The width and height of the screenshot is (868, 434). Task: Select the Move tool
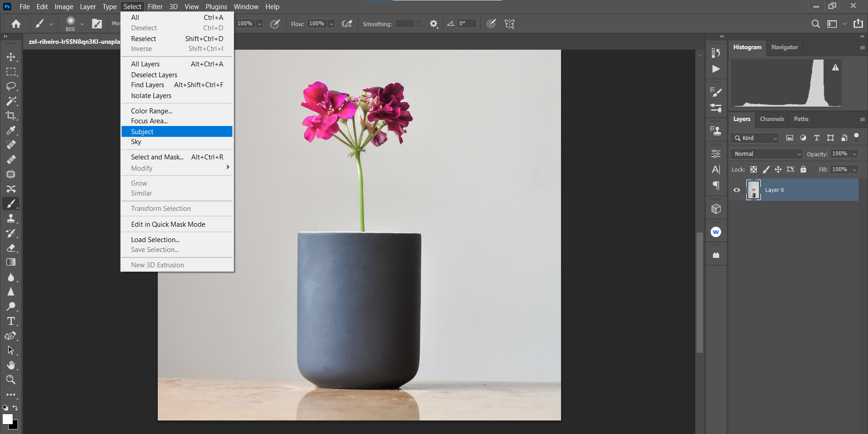pos(11,57)
